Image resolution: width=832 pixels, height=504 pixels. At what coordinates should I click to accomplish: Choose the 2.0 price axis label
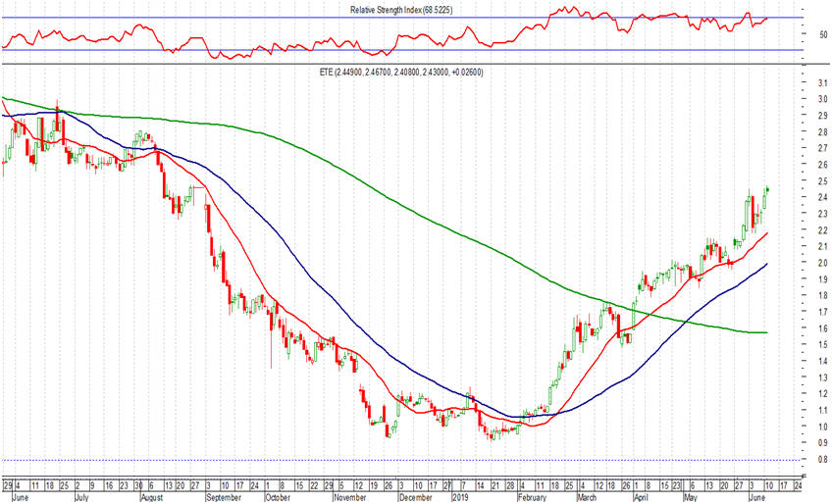click(822, 263)
